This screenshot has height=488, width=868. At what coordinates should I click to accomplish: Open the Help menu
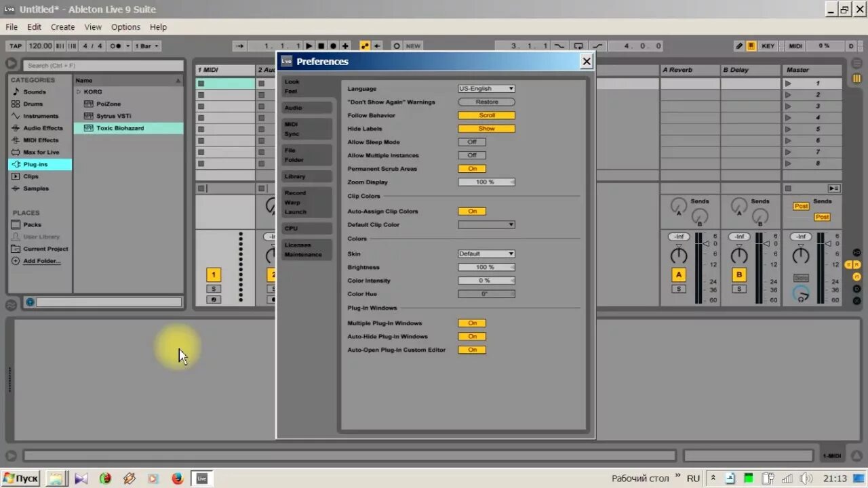pyautogui.click(x=158, y=27)
